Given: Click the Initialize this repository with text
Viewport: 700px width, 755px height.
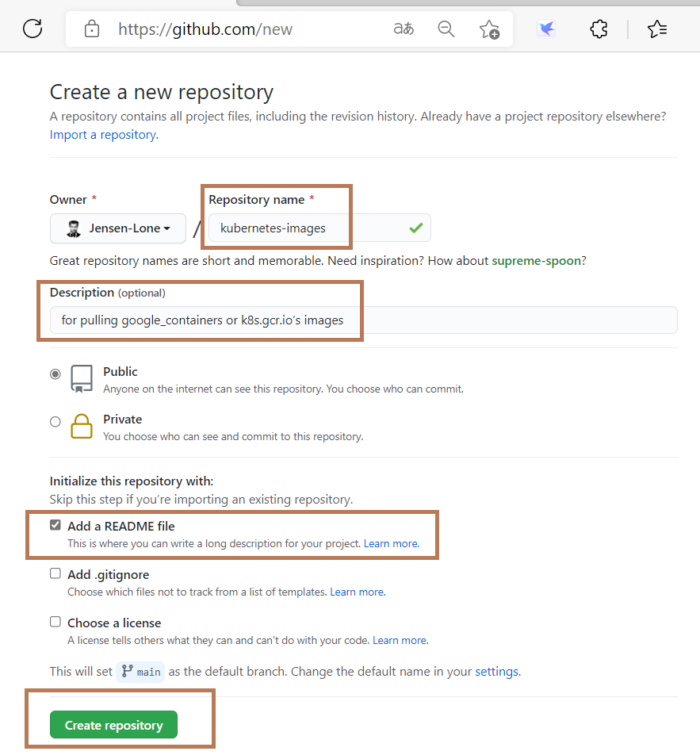Looking at the screenshot, I should (x=132, y=481).
